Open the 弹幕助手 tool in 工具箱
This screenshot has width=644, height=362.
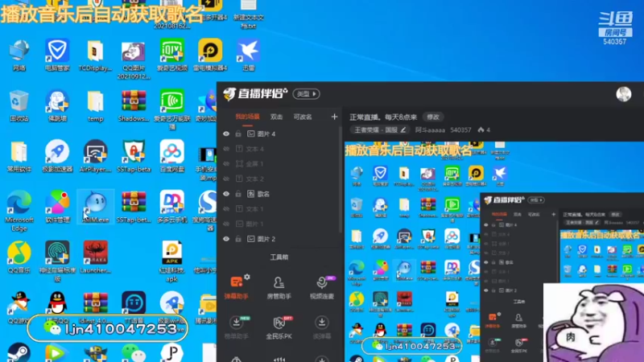pos(237,287)
